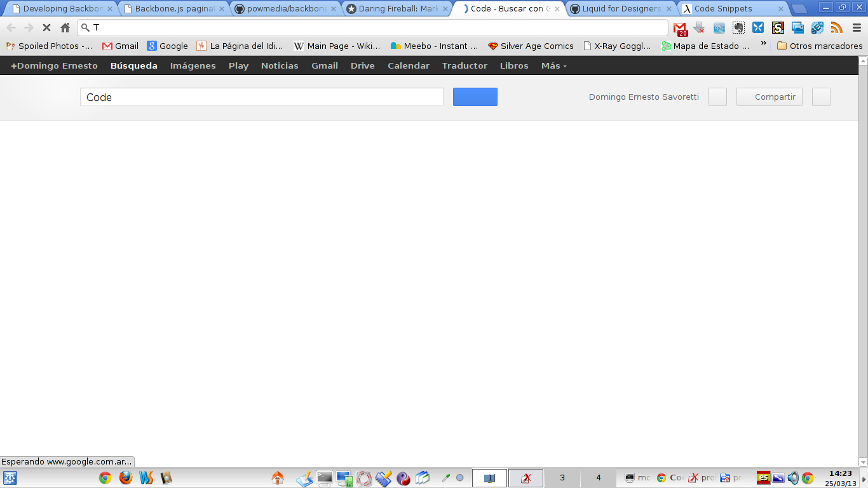Go to the browser home page
Image resolution: width=868 pixels, height=488 pixels.
tap(65, 28)
